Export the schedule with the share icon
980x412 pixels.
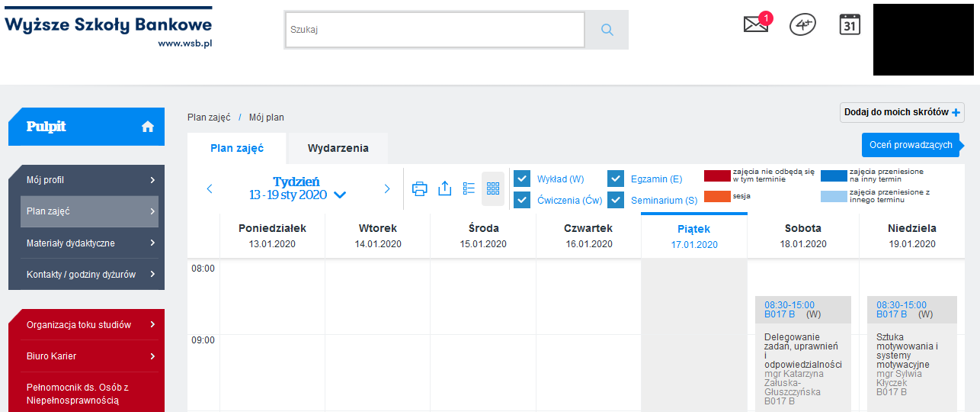click(x=445, y=188)
